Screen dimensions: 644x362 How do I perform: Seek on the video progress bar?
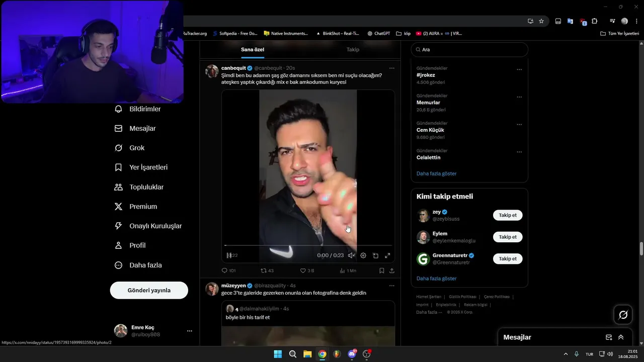point(308,245)
